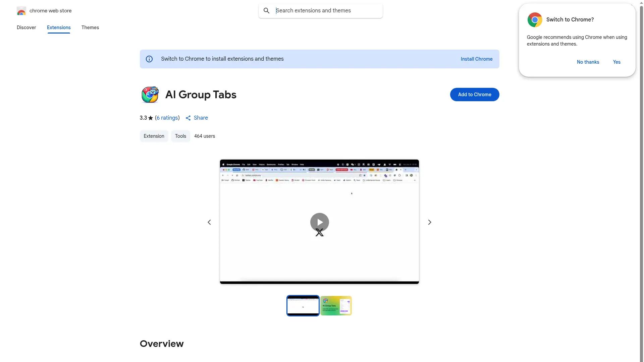Click the Tools category tag
The width and height of the screenshot is (644, 362).
click(x=180, y=136)
